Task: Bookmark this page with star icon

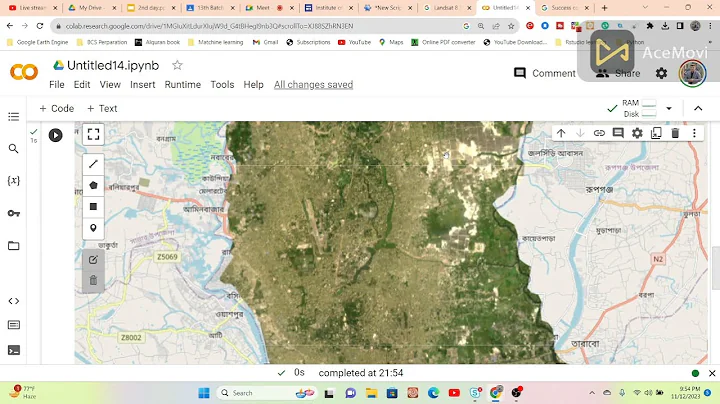Action: (511, 26)
